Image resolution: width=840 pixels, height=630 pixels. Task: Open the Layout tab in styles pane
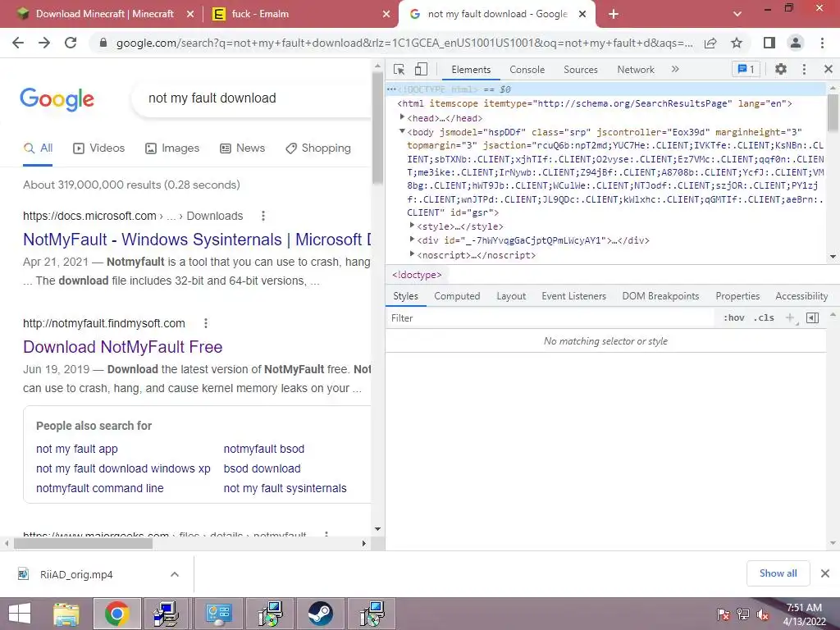tap(511, 296)
